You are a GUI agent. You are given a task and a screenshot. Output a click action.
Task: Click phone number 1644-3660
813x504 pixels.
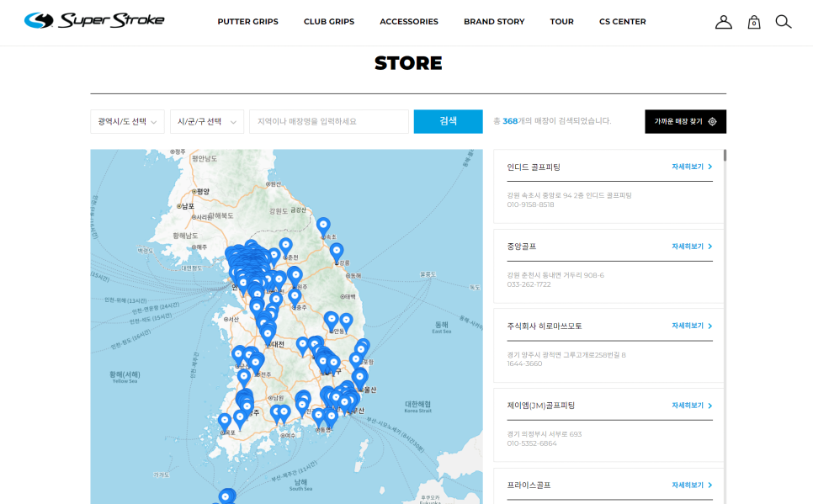[524, 364]
